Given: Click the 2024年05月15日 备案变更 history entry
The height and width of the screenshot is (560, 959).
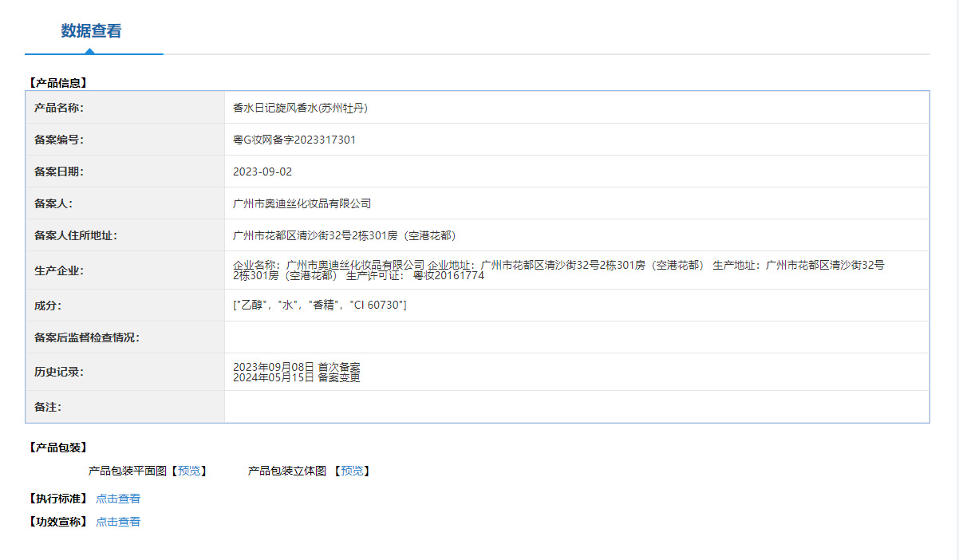Looking at the screenshot, I should click(x=296, y=378).
